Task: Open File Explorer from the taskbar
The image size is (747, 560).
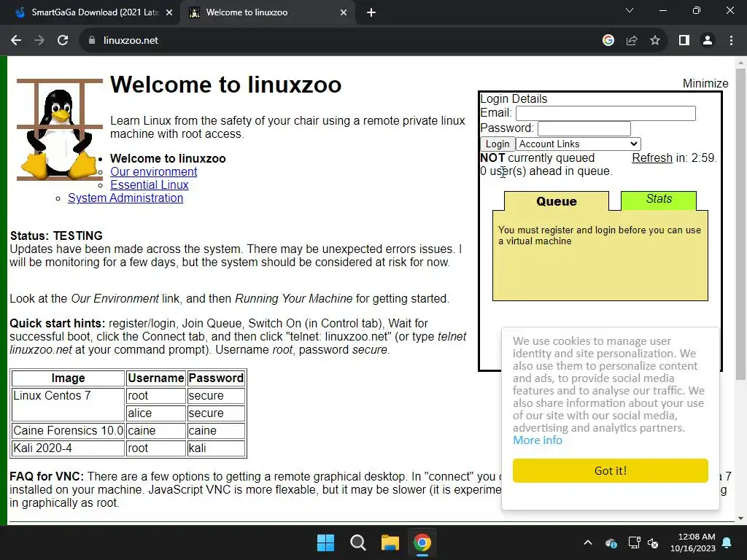Action: click(390, 542)
